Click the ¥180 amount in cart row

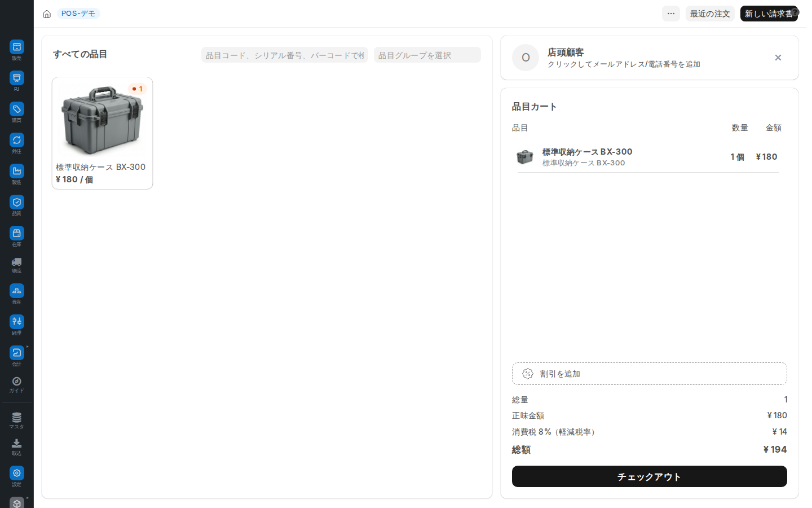pyautogui.click(x=767, y=157)
